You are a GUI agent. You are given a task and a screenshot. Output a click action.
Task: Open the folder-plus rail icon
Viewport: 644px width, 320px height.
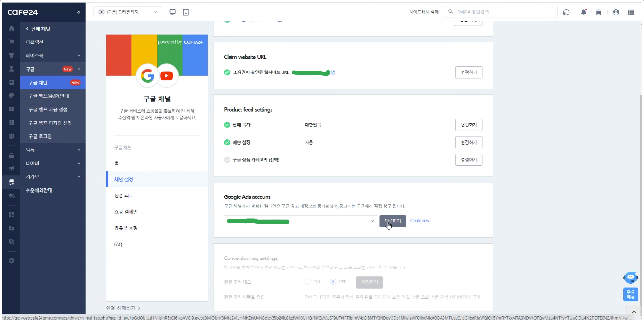[x=11, y=228]
